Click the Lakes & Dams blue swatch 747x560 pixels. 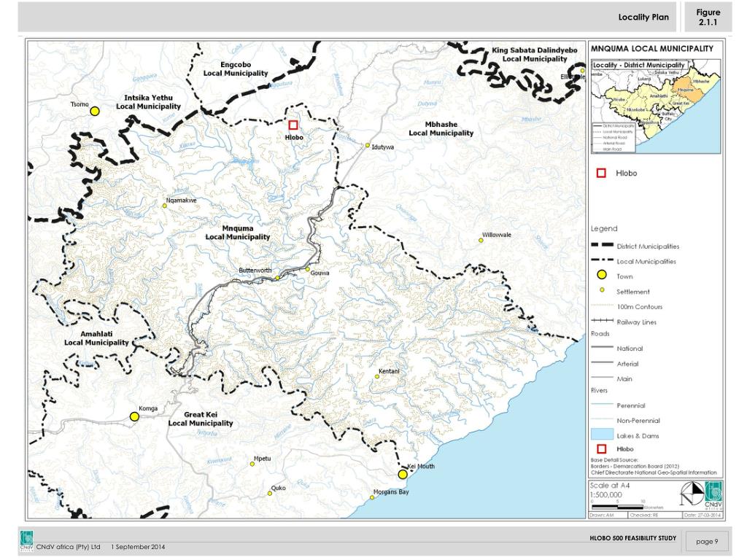tap(602, 434)
